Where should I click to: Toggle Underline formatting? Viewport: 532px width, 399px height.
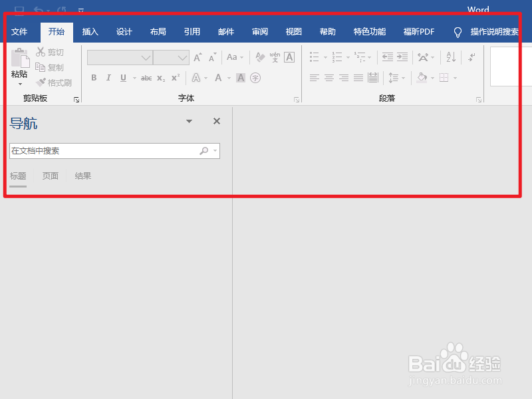123,78
